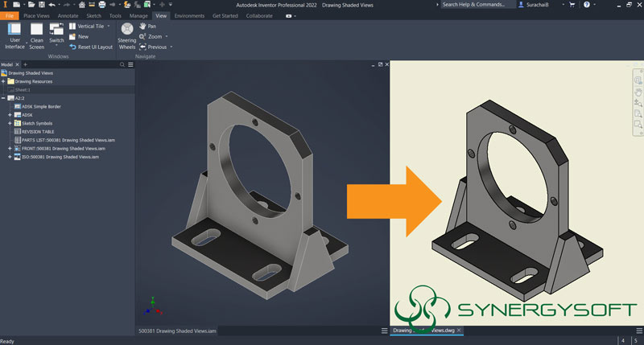Viewport: 644px width, 345px height.
Task: Open the File menu tab
Action: [10, 16]
